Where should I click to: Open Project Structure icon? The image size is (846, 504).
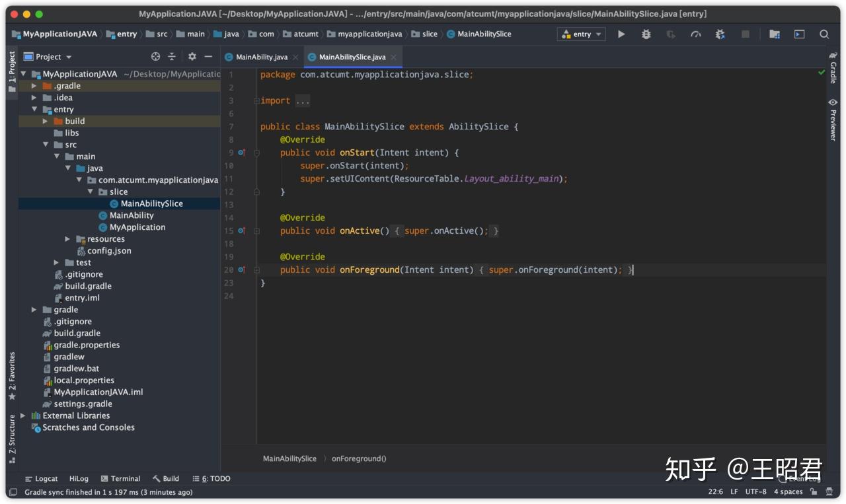pos(775,34)
